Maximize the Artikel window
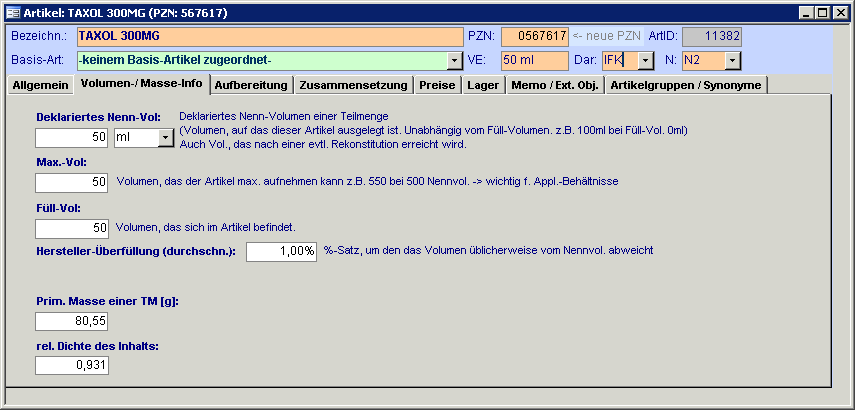This screenshot has height=410, width=855. tap(822, 13)
